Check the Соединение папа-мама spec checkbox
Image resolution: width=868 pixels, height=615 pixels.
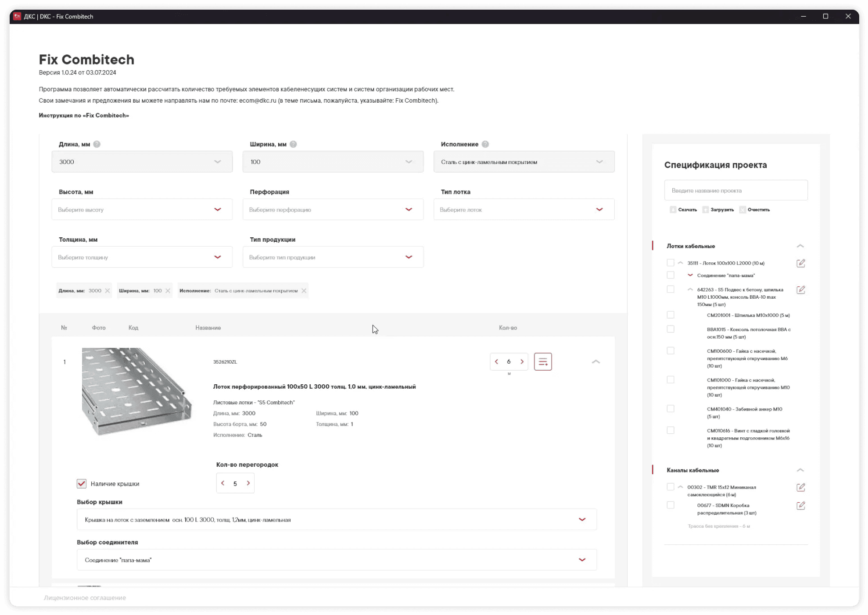[670, 275]
